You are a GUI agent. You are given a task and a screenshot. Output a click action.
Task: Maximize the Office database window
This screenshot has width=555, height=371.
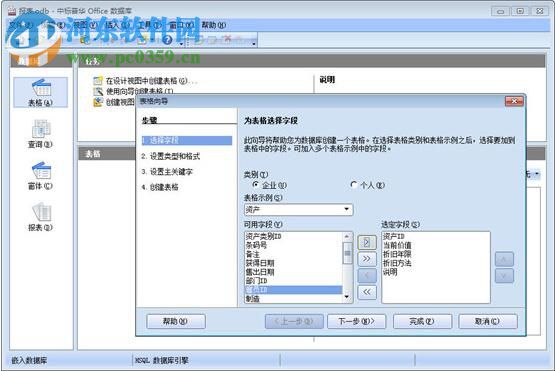520,11
